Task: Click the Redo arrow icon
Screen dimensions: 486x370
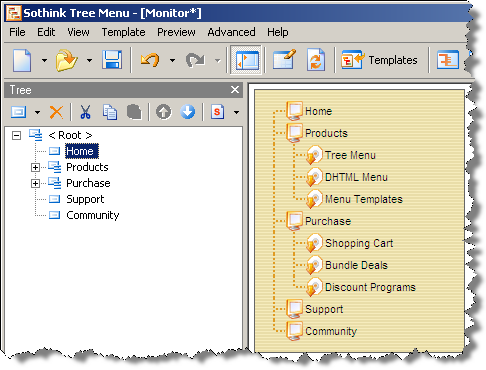Action: [195, 60]
